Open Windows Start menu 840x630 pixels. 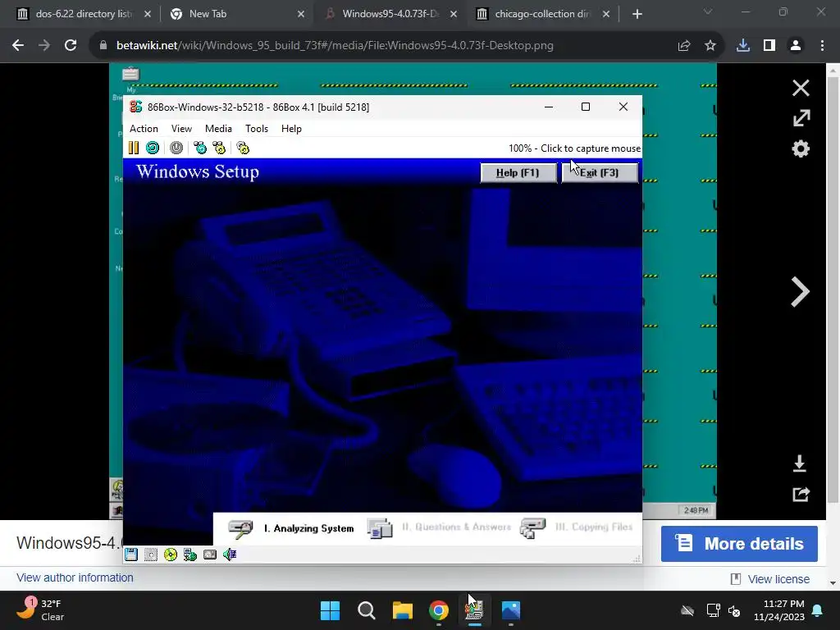(x=330, y=610)
